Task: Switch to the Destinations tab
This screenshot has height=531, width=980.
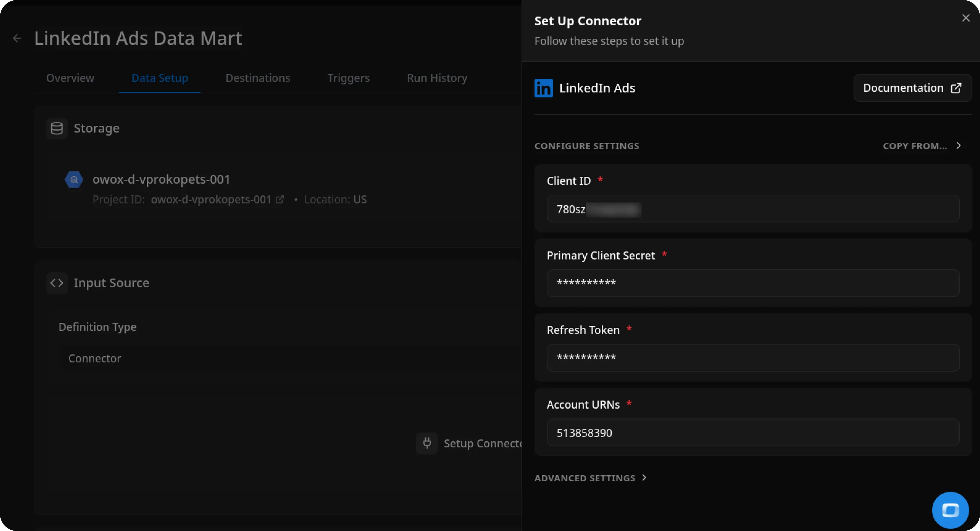Action: click(x=258, y=78)
